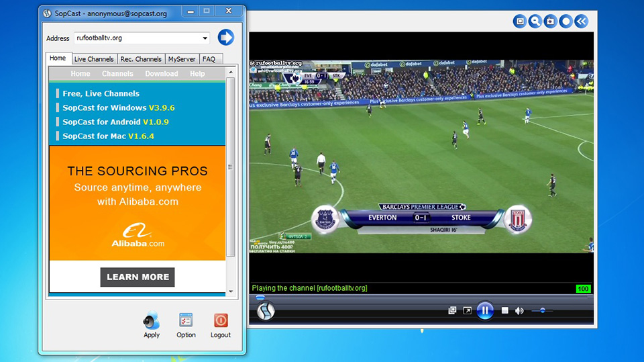The width and height of the screenshot is (644, 362).
Task: Toggle fullscreen with the arrow-in-box icon
Action: coord(467,310)
